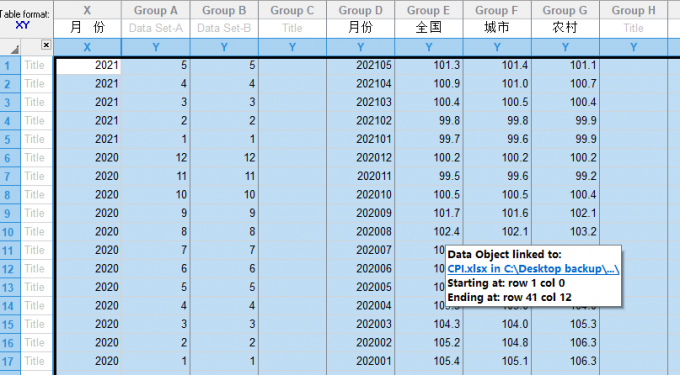Viewport: 680px width, 375px height.
Task: Select the Group H column header
Action: 634,10
